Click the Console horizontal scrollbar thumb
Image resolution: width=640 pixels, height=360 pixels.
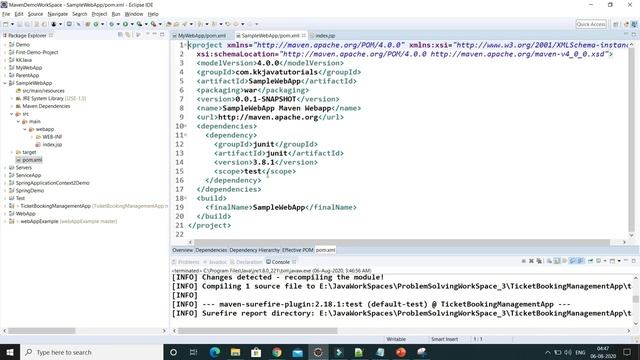(x=258, y=331)
